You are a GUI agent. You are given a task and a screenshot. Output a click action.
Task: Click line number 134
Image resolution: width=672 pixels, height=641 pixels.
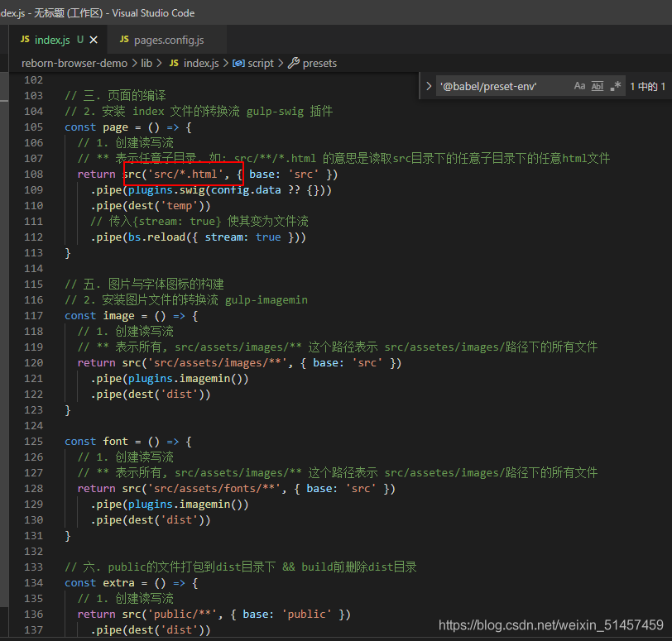(x=34, y=583)
